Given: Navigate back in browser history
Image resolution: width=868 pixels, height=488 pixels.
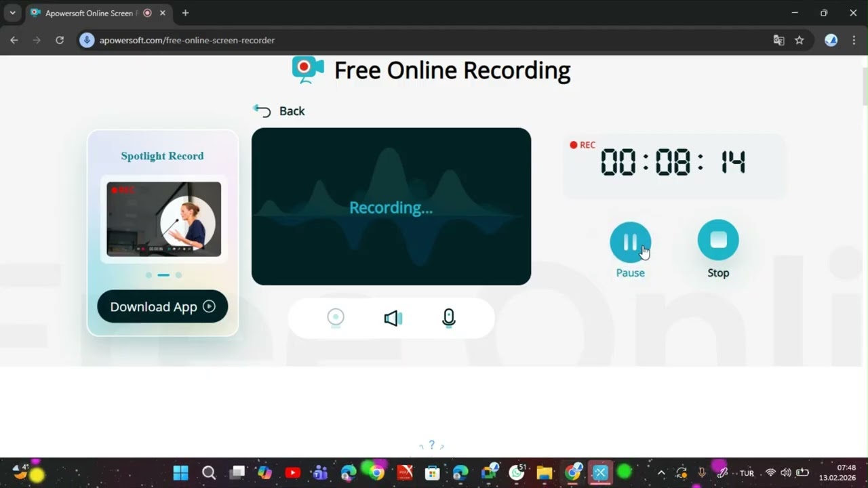Looking at the screenshot, I should tap(14, 40).
